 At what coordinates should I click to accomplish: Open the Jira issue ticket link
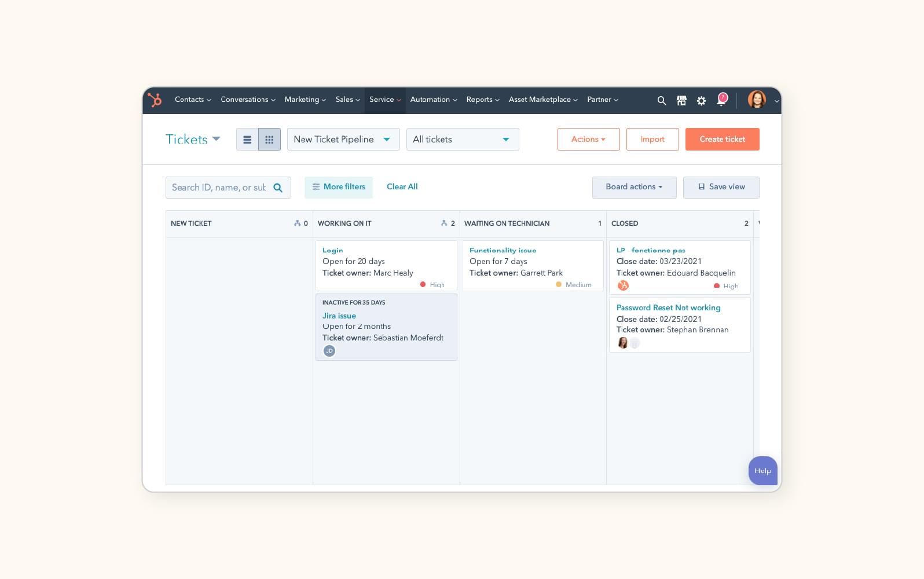point(339,316)
